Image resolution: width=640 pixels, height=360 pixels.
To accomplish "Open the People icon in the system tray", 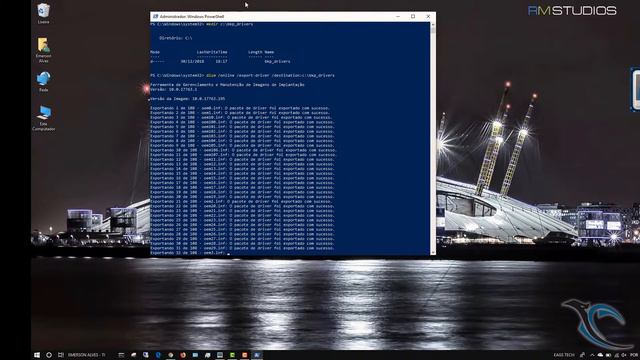I will tap(582, 355).
